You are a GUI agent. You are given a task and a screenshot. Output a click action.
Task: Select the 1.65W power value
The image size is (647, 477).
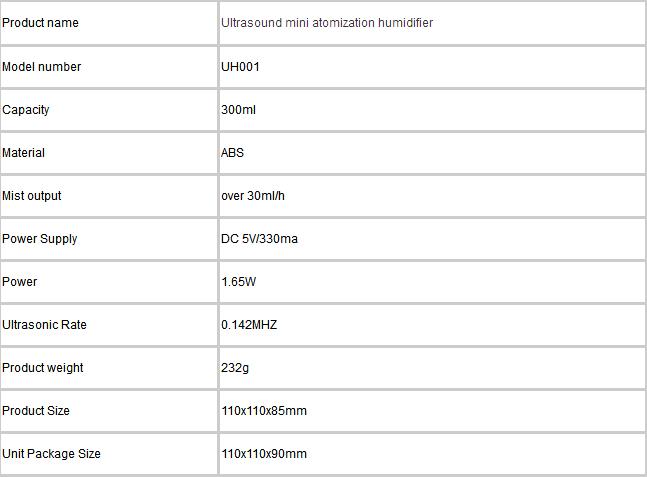pyautogui.click(x=238, y=282)
